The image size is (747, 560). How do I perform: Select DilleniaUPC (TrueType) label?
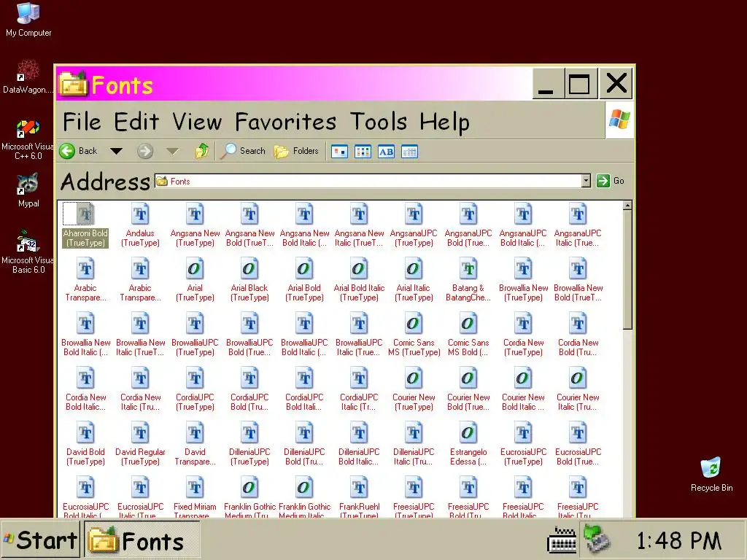(x=249, y=457)
